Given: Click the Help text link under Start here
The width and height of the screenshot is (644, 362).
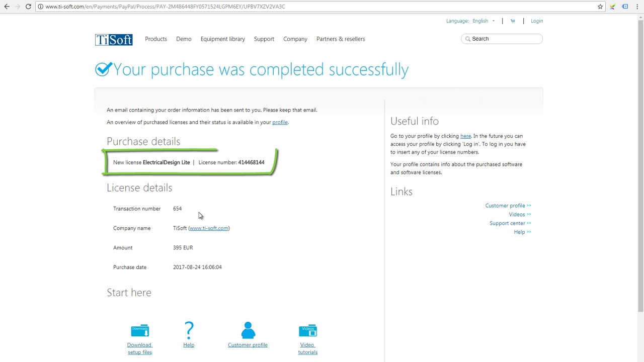Looking at the screenshot, I should pos(189,345).
